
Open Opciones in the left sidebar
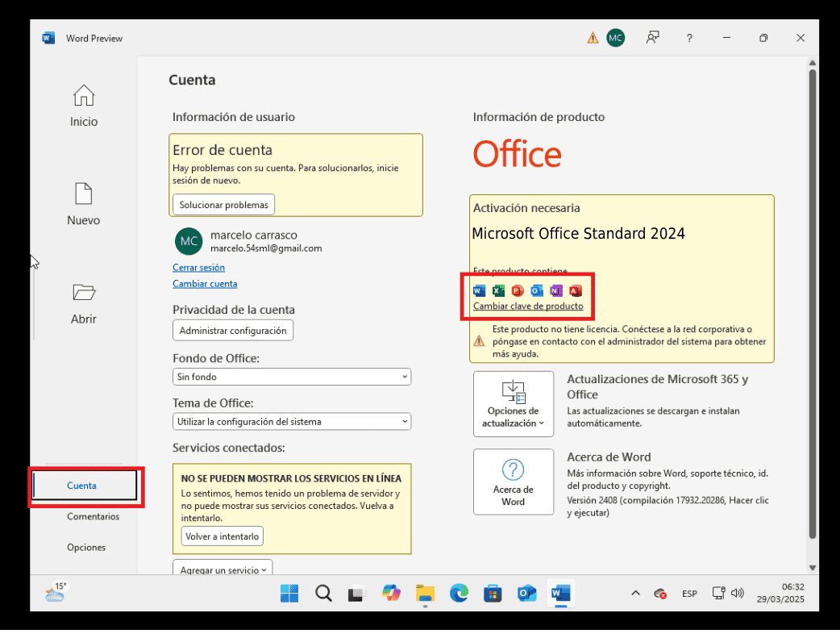(86, 547)
